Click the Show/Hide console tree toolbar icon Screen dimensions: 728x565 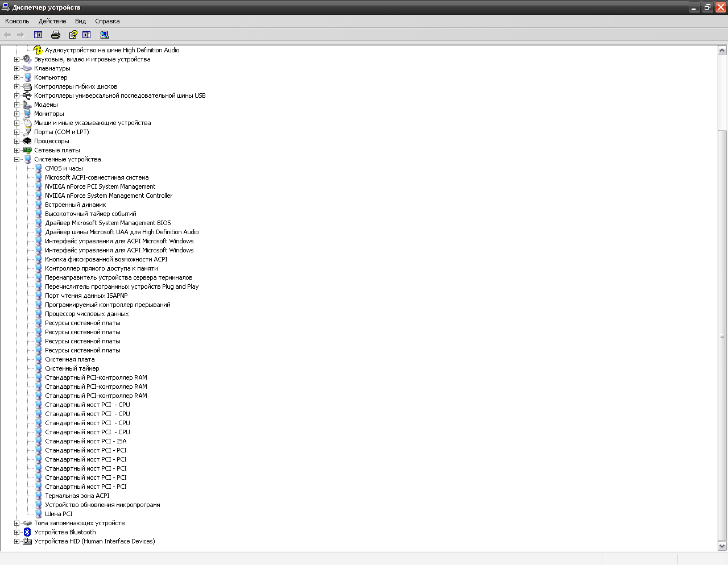(x=38, y=35)
